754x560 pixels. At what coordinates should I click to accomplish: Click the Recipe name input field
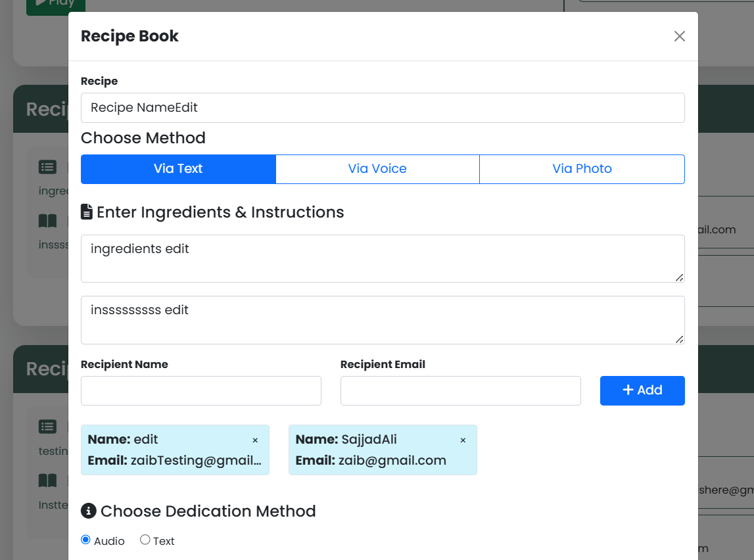[383, 108]
